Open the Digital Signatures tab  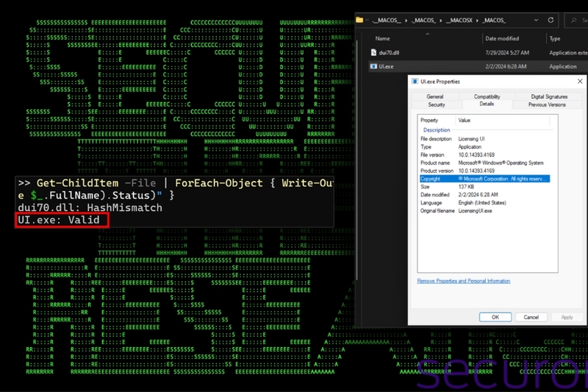548,96
